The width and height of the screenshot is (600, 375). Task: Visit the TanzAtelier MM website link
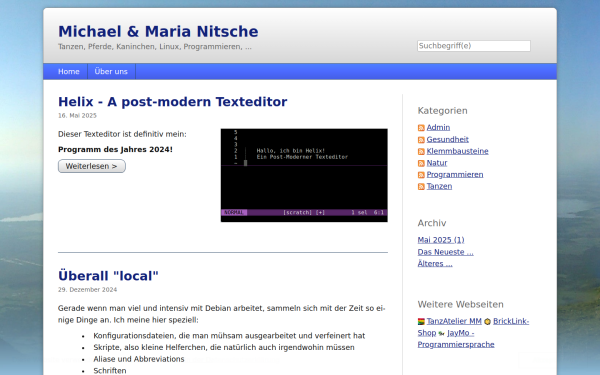454,321
